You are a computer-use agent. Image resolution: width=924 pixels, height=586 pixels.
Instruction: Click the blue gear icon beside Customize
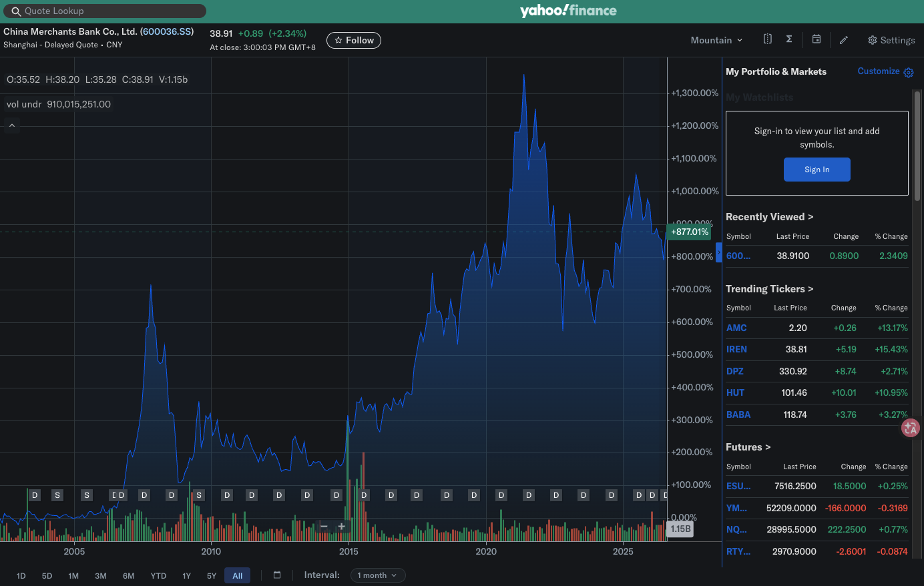click(x=909, y=72)
